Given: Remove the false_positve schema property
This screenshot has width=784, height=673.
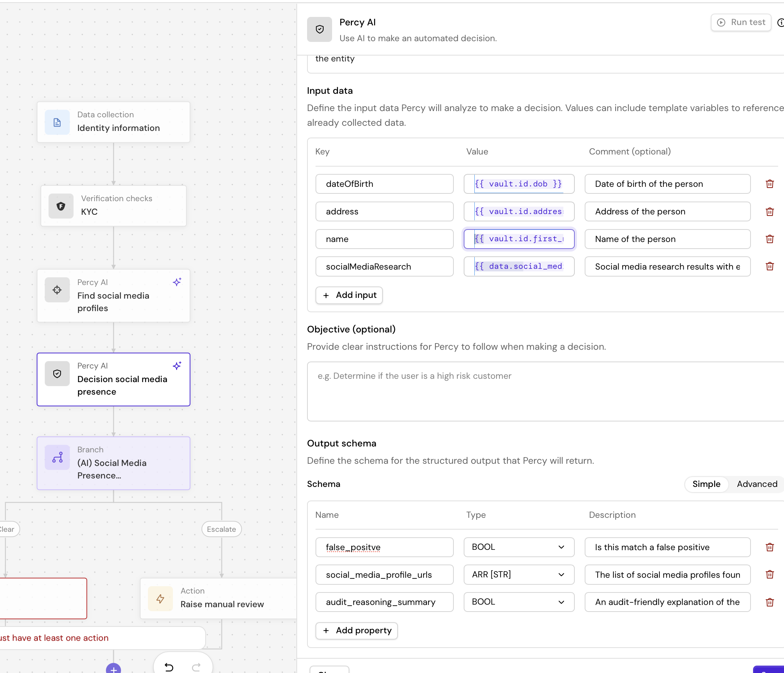Looking at the screenshot, I should tap(769, 547).
